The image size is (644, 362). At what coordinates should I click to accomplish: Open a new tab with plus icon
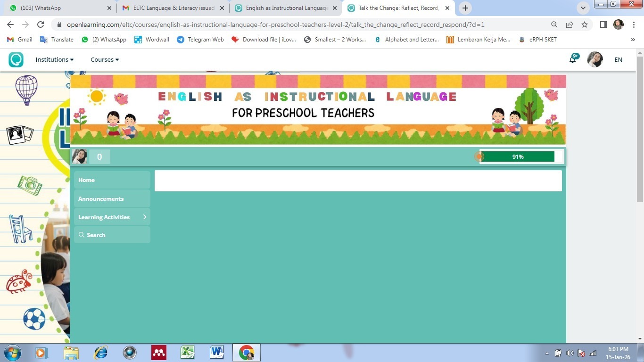click(465, 8)
